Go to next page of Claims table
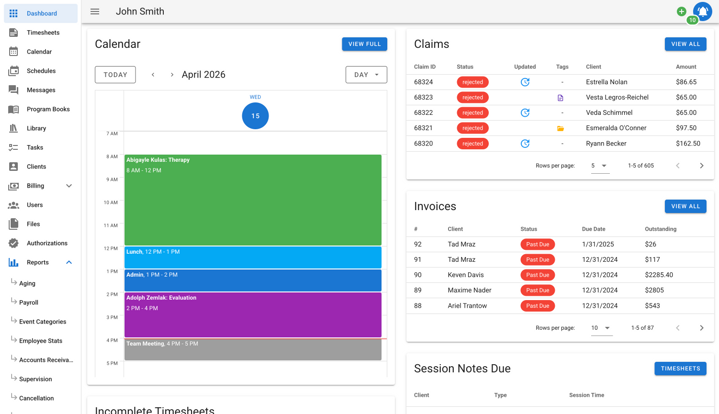The height and width of the screenshot is (414, 719). tap(701, 166)
